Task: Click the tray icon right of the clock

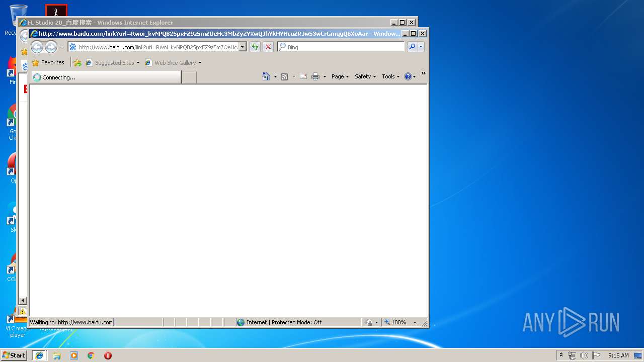Action: (x=638, y=355)
